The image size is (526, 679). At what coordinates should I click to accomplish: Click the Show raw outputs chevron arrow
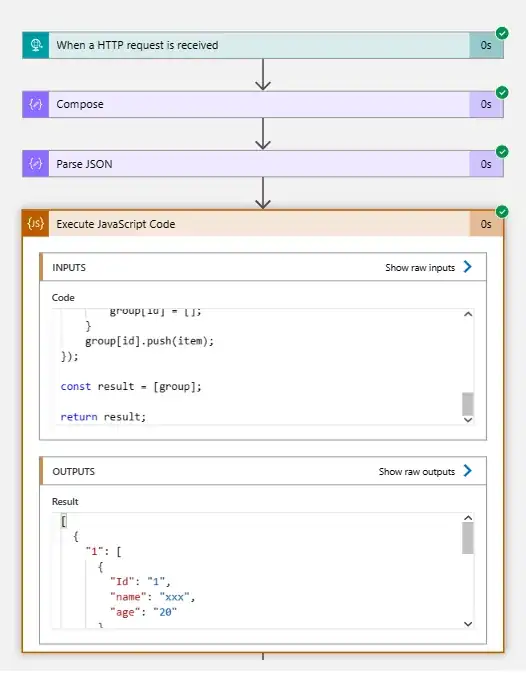[468, 471]
